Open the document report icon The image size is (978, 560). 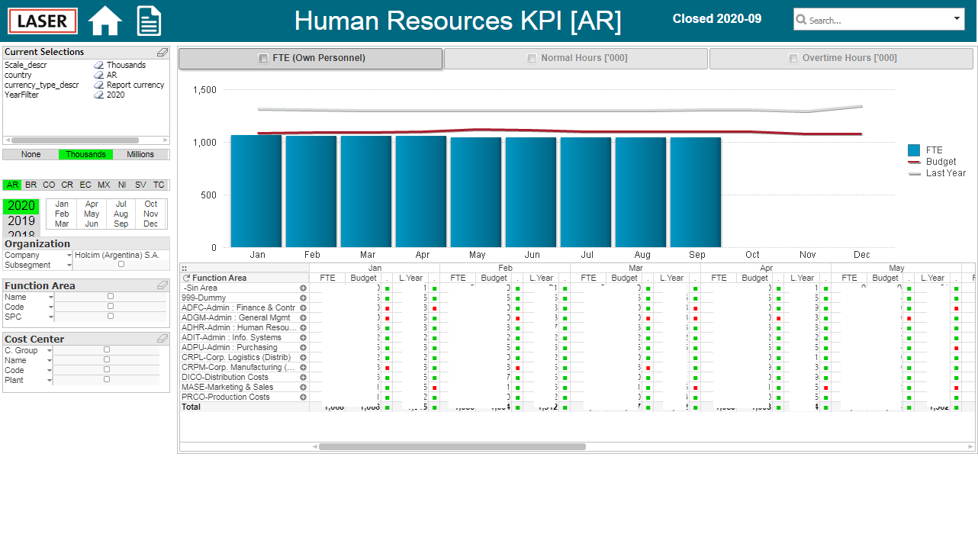[x=150, y=21]
